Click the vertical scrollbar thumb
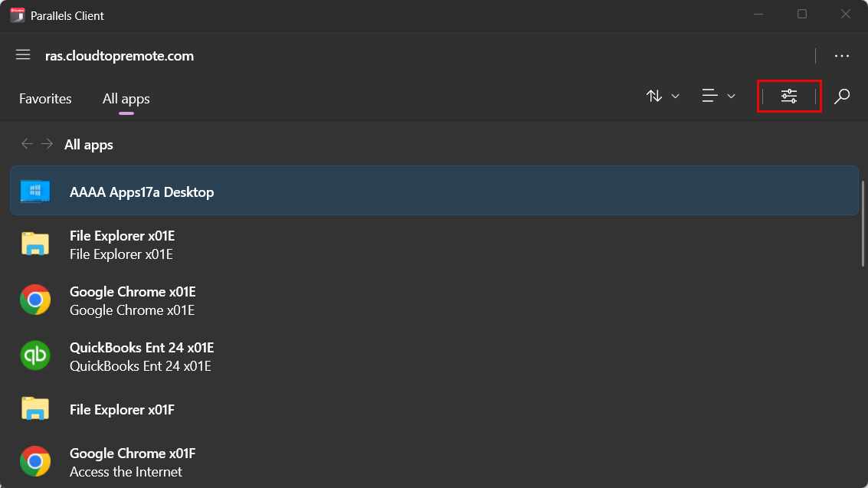 tap(863, 223)
